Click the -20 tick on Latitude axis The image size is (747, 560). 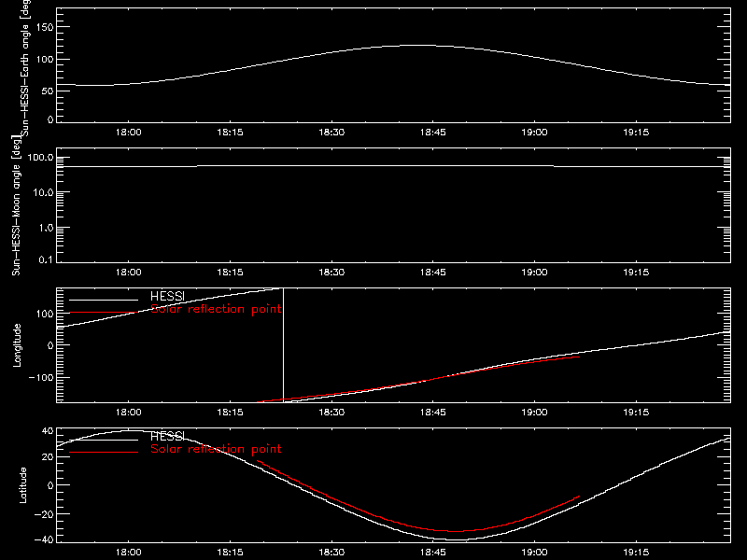(45, 514)
